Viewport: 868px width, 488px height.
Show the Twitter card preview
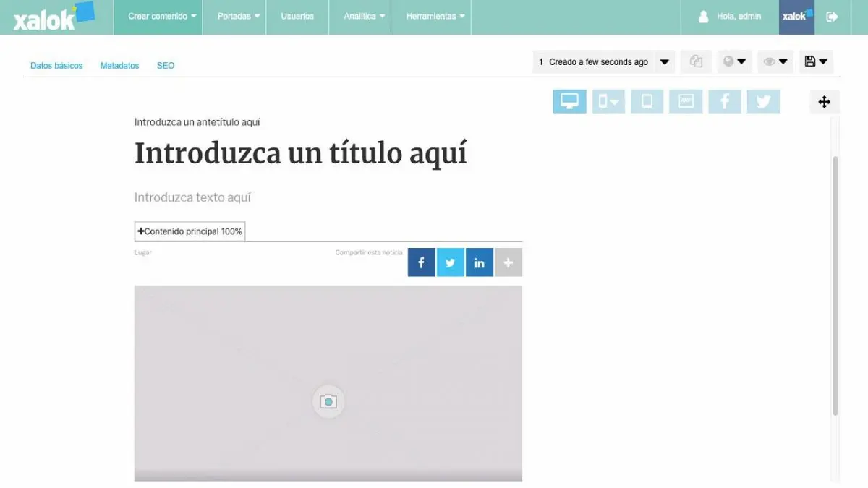tap(763, 101)
